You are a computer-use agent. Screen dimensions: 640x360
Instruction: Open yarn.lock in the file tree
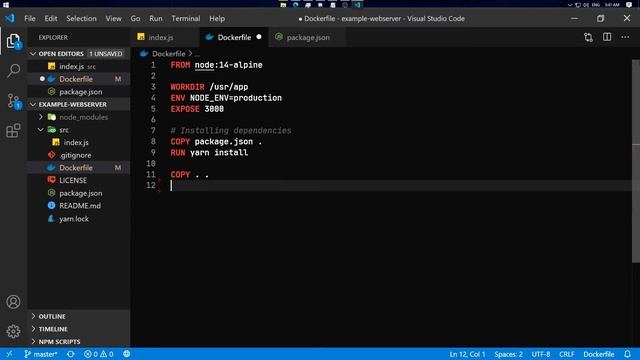pos(79,219)
